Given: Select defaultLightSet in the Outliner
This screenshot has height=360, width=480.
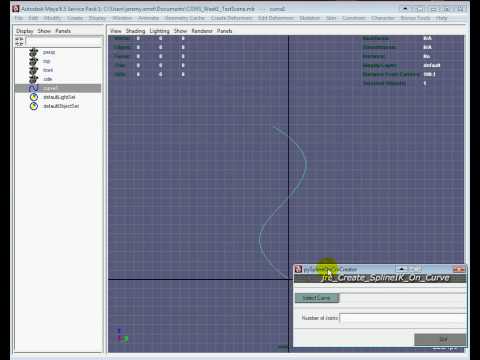Looking at the screenshot, I should [x=59, y=97].
